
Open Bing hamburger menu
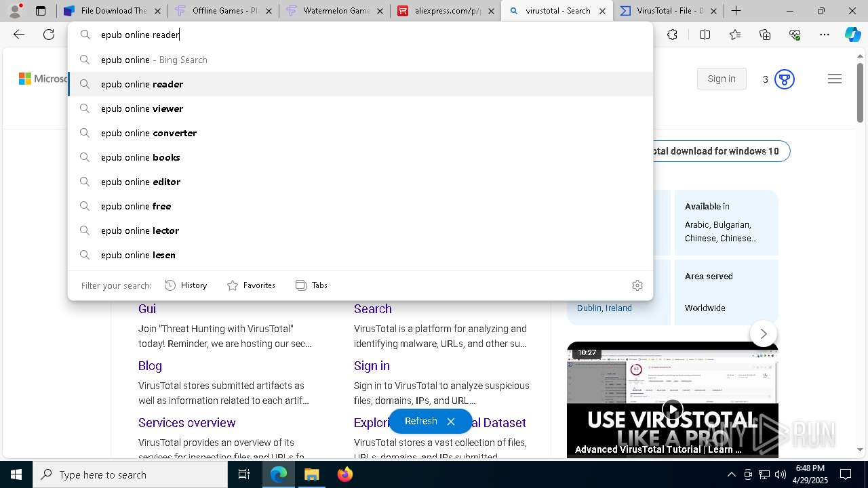tap(835, 79)
